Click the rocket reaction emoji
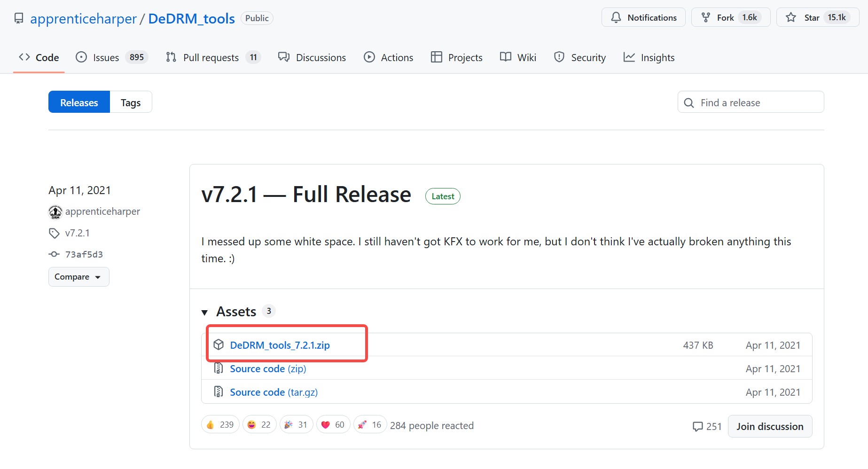The image size is (868, 469). [362, 425]
